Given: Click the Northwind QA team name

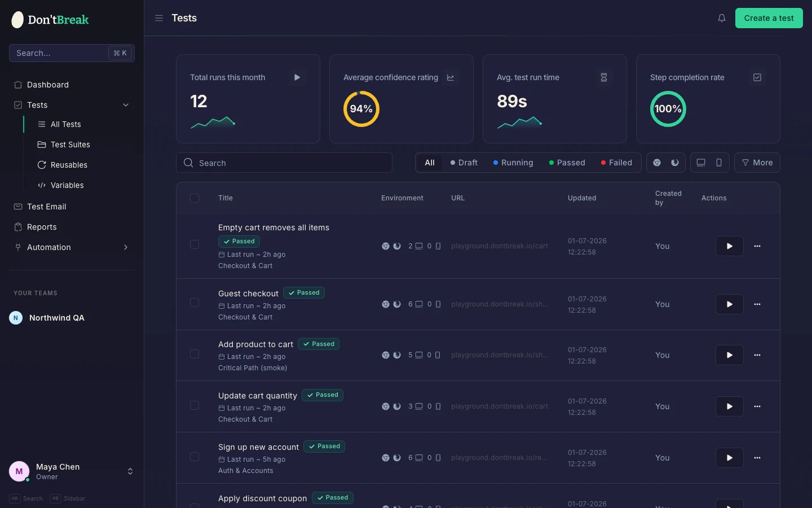Looking at the screenshot, I should (57, 318).
